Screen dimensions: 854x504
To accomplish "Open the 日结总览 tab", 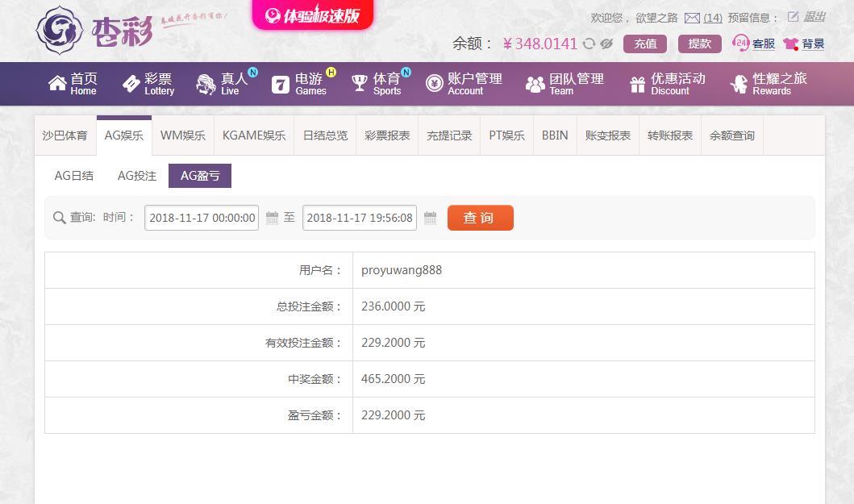I will coord(325,135).
